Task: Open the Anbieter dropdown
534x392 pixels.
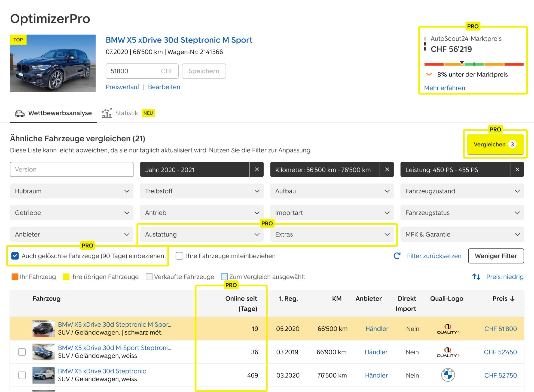Action: pyautogui.click(x=72, y=234)
